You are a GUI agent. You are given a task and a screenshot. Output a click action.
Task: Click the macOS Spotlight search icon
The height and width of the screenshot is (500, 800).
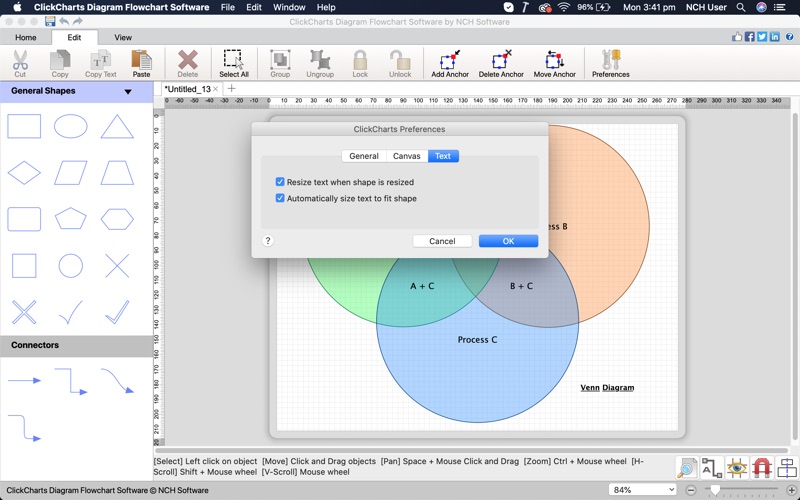point(741,7)
